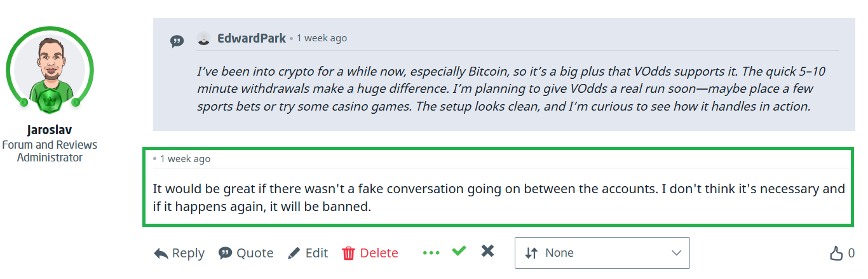868x279 pixels.
Task: Click the quoted post's "1 week ago" timestamp
Action: coord(322,38)
